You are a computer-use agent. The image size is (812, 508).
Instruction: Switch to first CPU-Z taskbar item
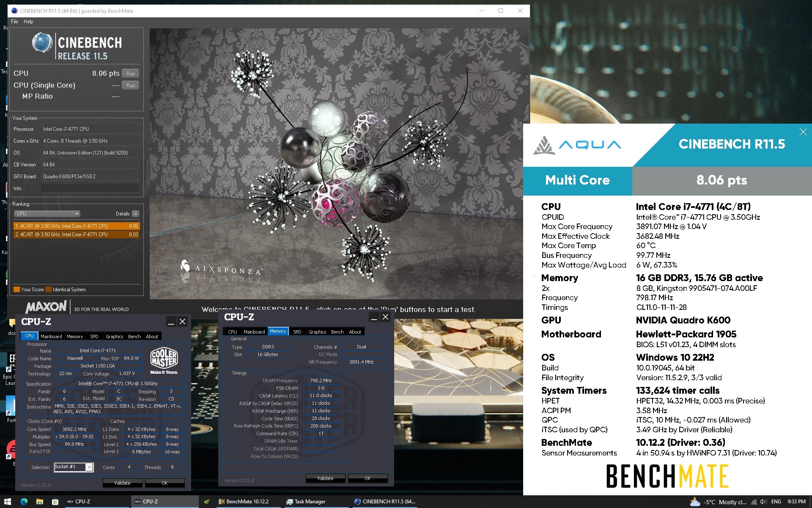[97, 502]
